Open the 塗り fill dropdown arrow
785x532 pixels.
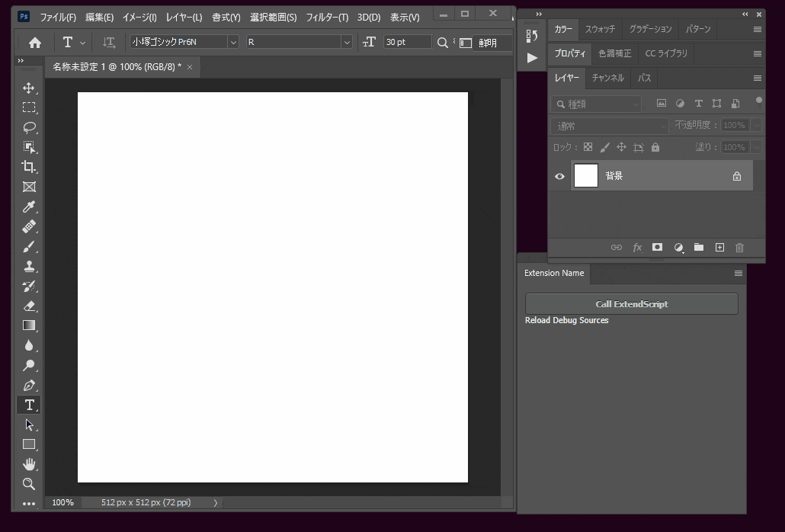[x=756, y=147]
